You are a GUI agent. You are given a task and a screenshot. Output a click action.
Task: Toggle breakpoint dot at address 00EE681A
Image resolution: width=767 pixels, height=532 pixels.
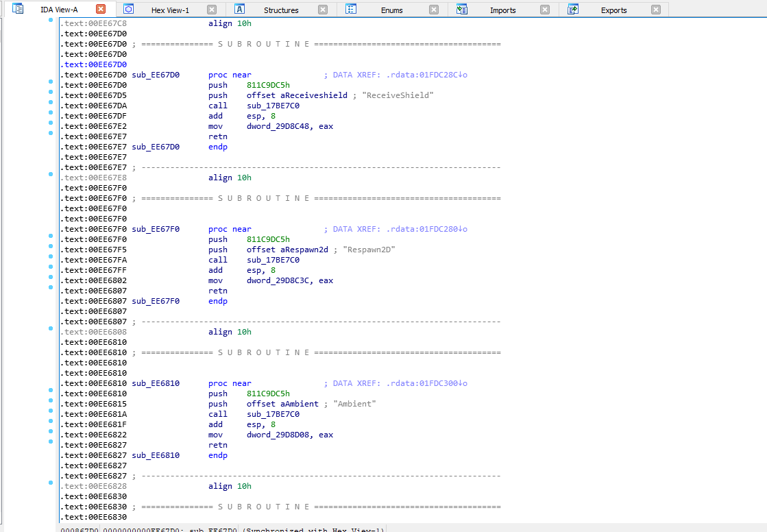pyautogui.click(x=51, y=411)
